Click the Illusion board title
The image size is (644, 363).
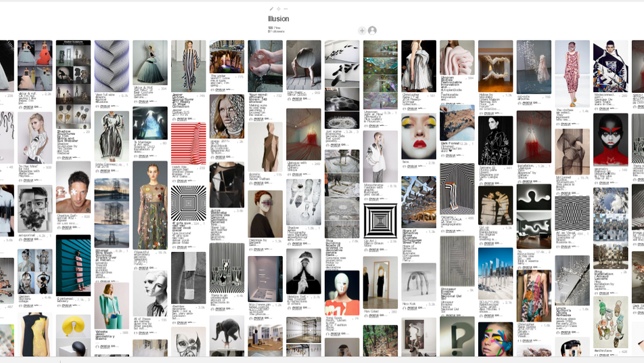click(279, 18)
